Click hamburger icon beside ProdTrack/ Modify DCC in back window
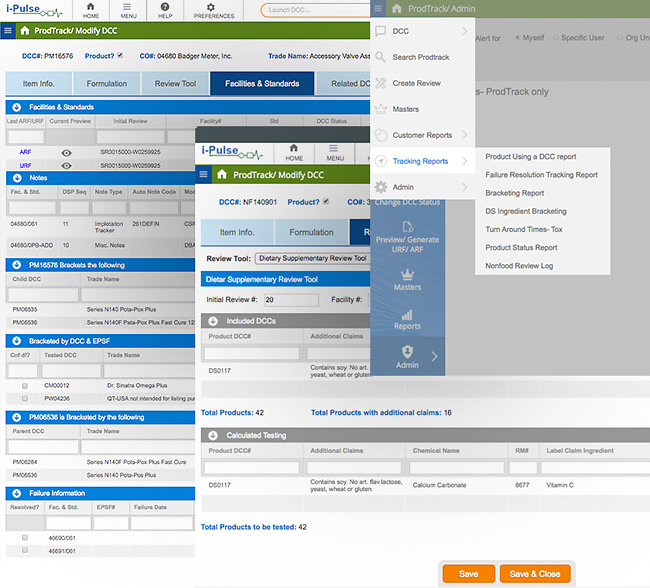This screenshot has height=588, width=650. (x=8, y=30)
